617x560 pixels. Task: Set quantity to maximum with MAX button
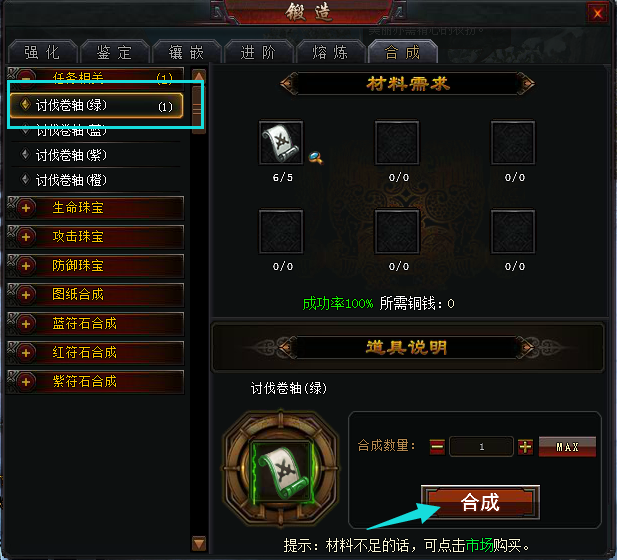567,447
